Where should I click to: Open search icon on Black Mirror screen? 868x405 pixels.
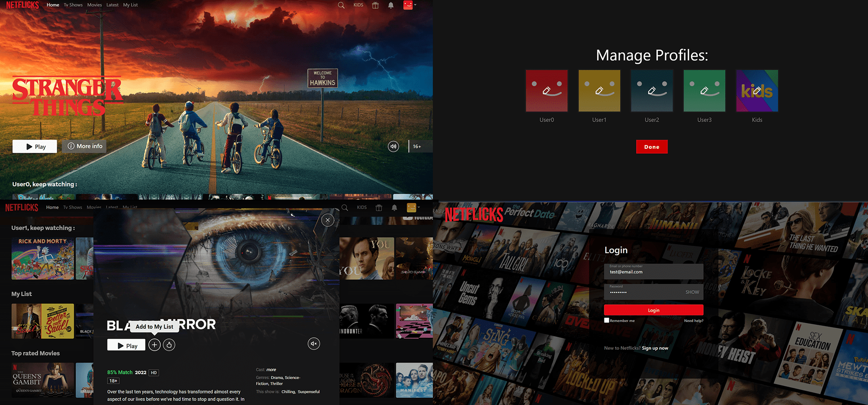345,208
